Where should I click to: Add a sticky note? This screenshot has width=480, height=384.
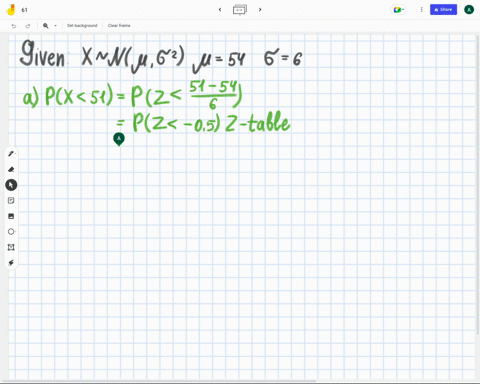pos(11,200)
